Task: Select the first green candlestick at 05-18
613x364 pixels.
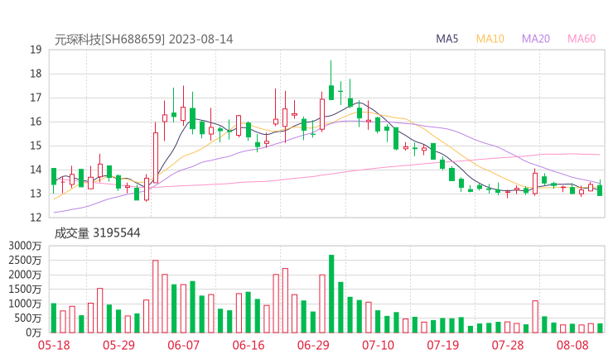Action: (x=54, y=180)
